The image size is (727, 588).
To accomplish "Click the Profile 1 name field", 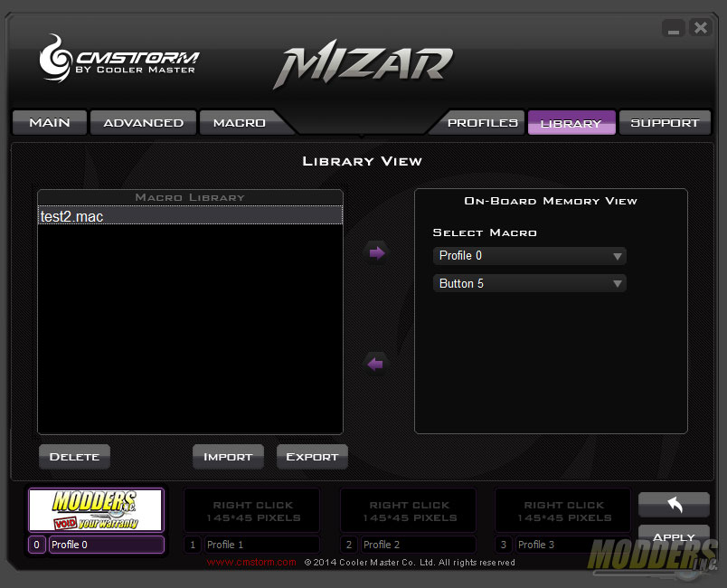I will tap(262, 545).
